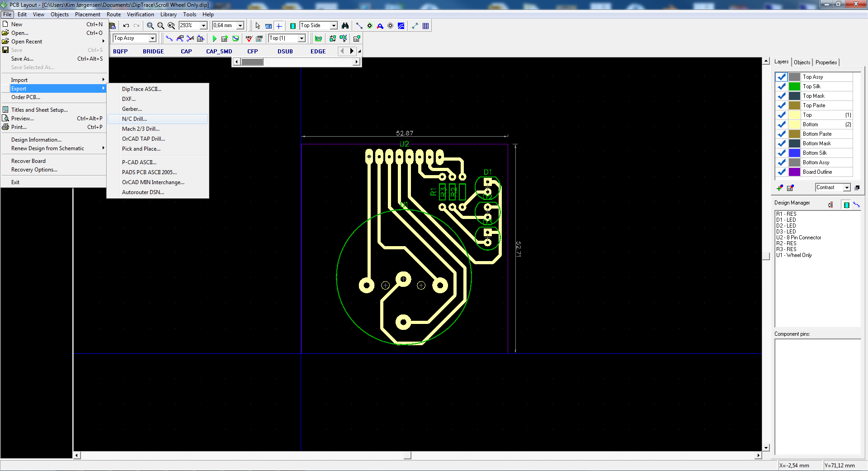Toggle visibility of Bottom Paste layer
This screenshot has height=471, width=868.
[x=781, y=134]
